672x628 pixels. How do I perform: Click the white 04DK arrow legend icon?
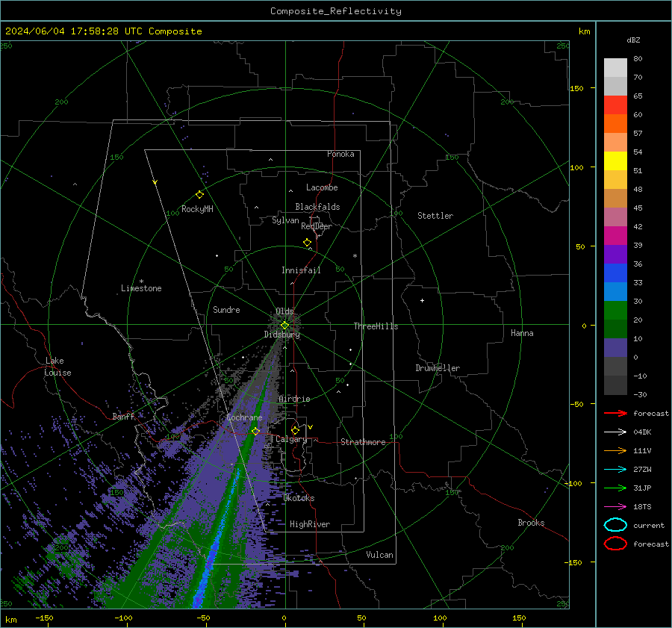tap(615, 432)
